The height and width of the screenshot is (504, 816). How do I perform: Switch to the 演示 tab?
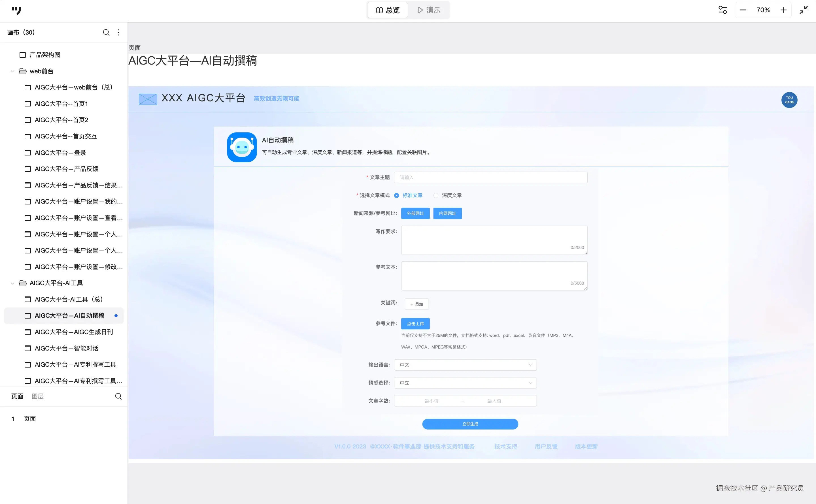point(429,10)
